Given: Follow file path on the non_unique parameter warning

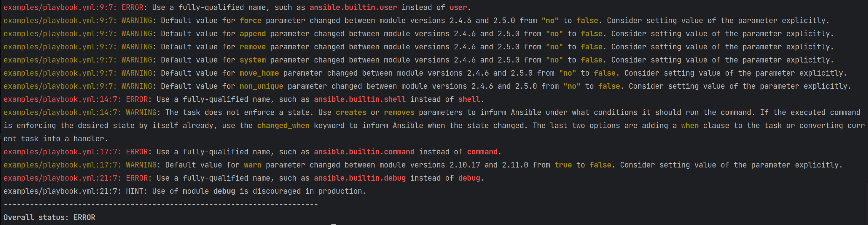Looking at the screenshot, I should pos(59,86).
